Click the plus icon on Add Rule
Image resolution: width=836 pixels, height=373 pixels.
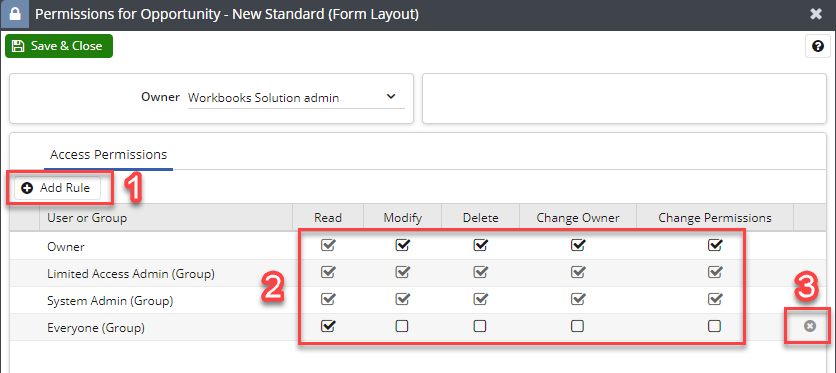pos(27,188)
